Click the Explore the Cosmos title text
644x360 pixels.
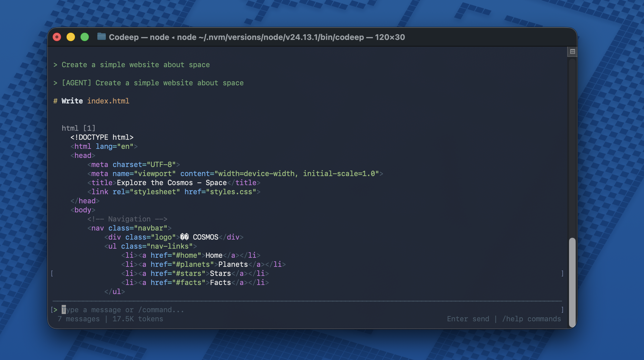pyautogui.click(x=171, y=182)
